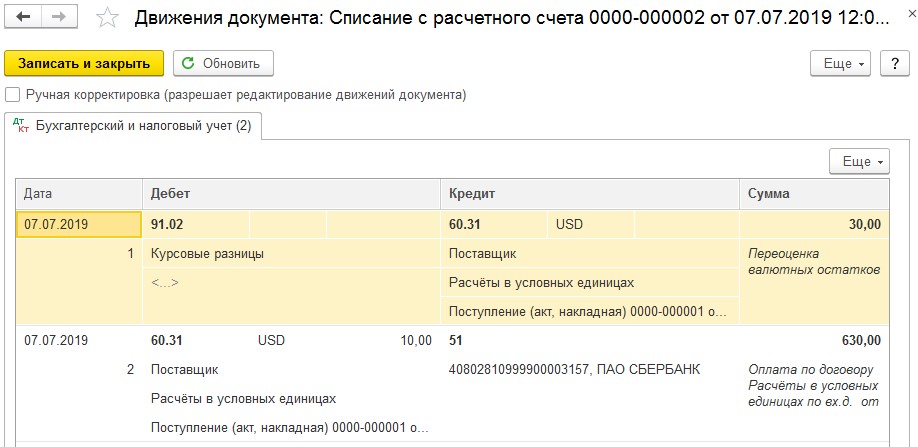Click Записать и закрыть button

84,63
